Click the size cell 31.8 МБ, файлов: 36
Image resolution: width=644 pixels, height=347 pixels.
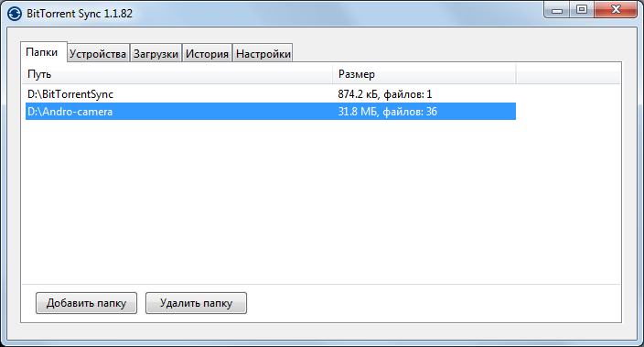tap(387, 112)
